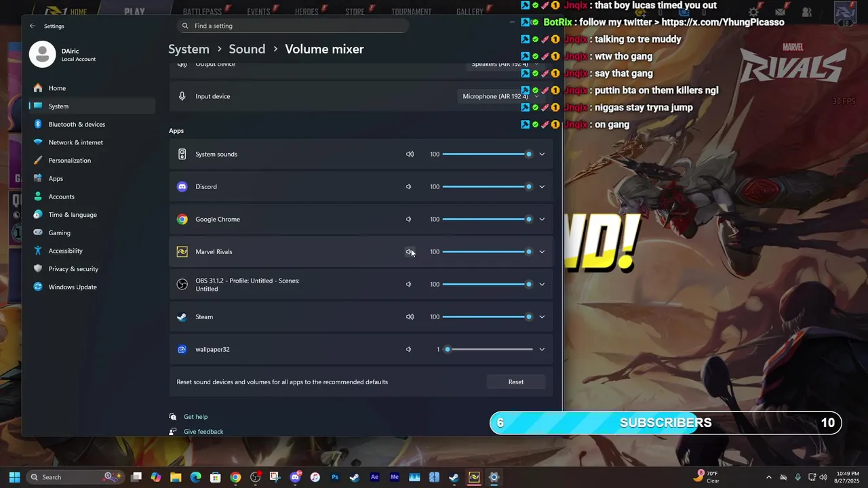Image resolution: width=868 pixels, height=488 pixels.
Task: Expand Marvel Rivals row chevron
Action: click(x=542, y=251)
